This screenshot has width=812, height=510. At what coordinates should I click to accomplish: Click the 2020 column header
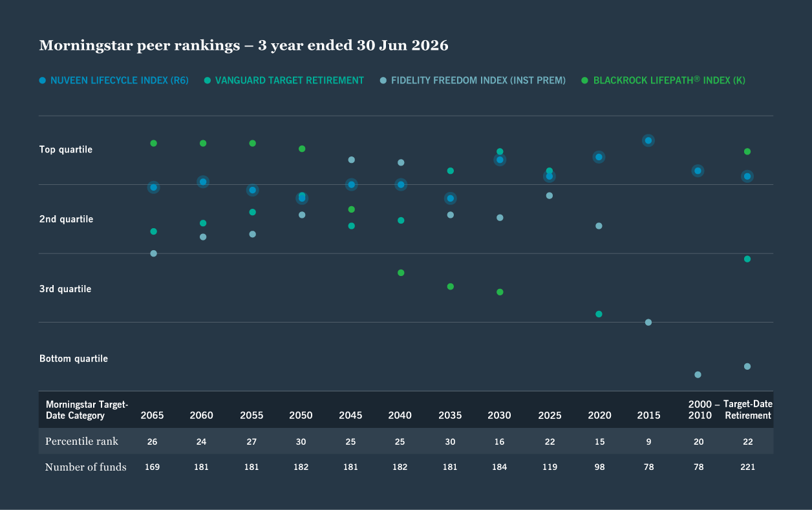pyautogui.click(x=599, y=416)
